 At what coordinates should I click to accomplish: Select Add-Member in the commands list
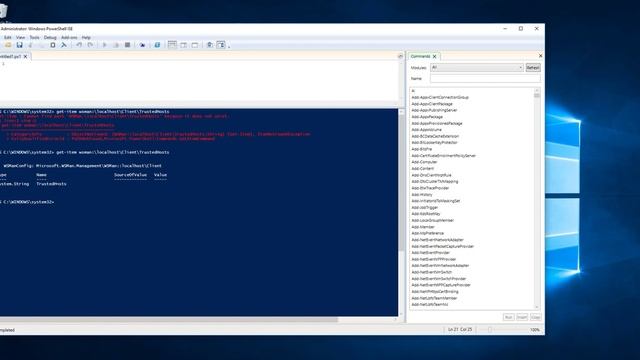point(423,227)
